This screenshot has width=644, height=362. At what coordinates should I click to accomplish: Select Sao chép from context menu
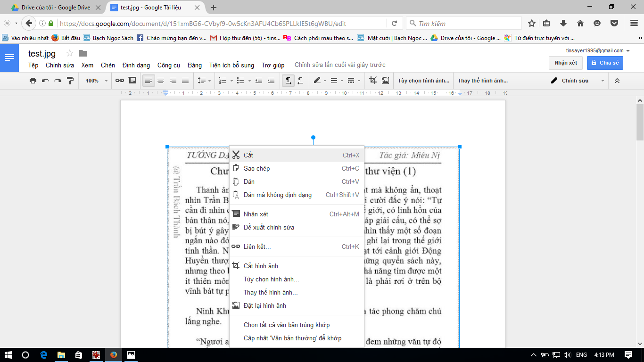[257, 168]
